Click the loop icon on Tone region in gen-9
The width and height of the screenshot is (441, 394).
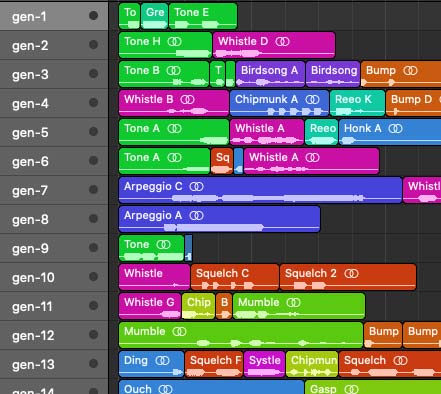(x=164, y=245)
